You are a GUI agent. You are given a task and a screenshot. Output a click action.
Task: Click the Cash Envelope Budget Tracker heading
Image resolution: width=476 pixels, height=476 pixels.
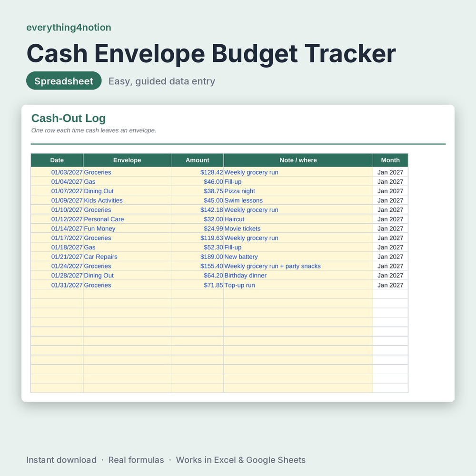coord(211,54)
